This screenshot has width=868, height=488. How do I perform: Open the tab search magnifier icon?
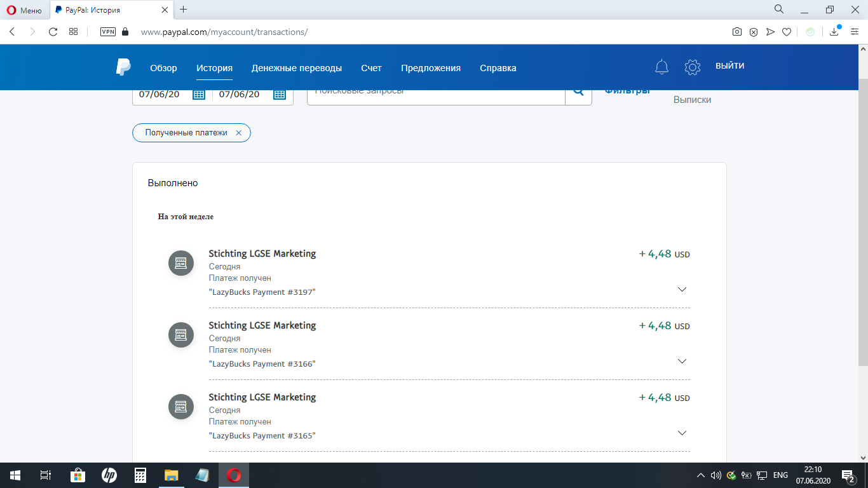coord(778,10)
